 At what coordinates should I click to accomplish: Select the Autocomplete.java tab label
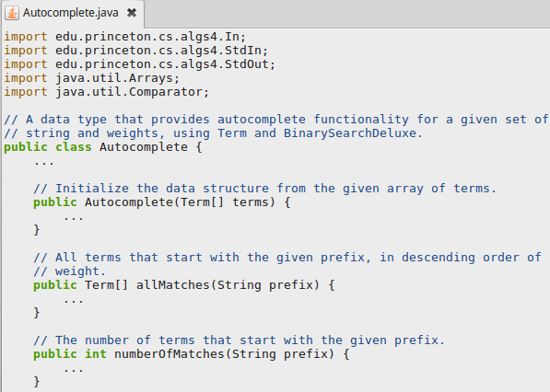click(x=71, y=13)
